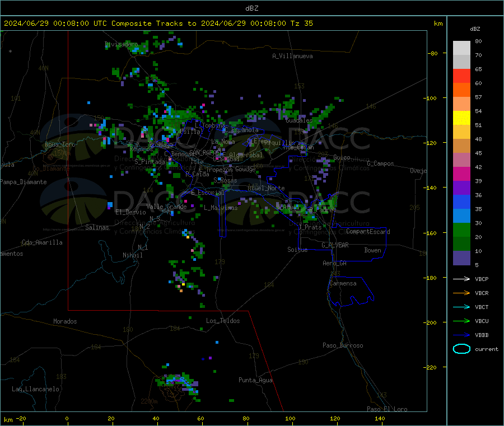Select the light grey 70-80 dBZ swatch

click(461, 48)
